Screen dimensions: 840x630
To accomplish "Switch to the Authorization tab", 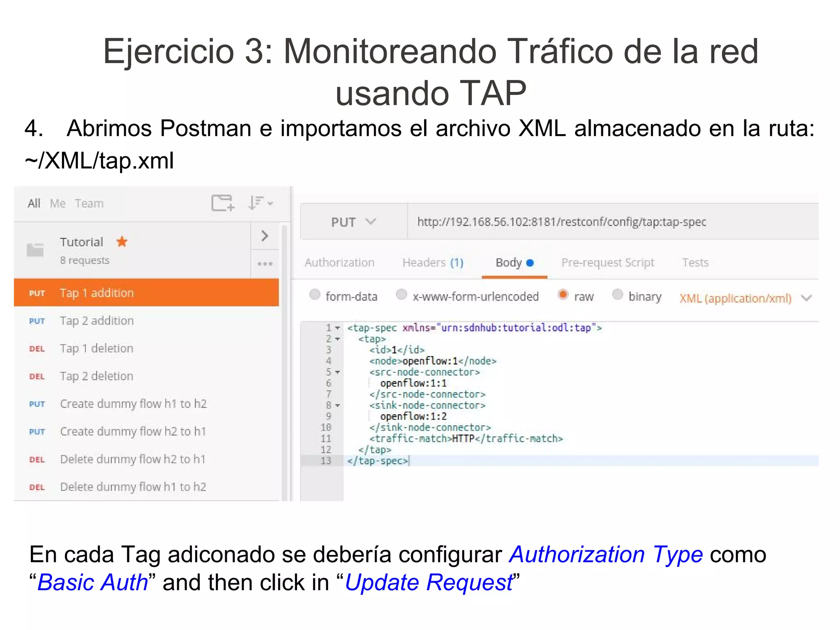I will coord(340,262).
